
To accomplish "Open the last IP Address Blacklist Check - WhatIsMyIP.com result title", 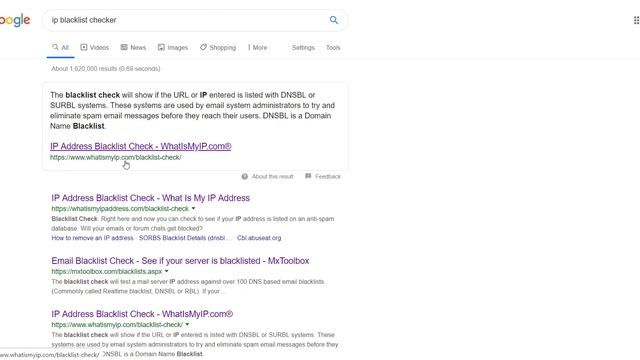I will 142,314.
